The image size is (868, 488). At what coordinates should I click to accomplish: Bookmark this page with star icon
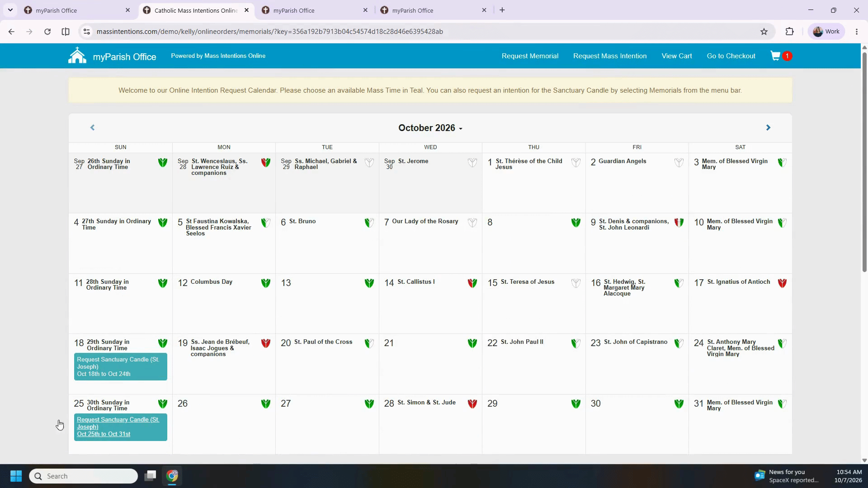click(x=764, y=32)
